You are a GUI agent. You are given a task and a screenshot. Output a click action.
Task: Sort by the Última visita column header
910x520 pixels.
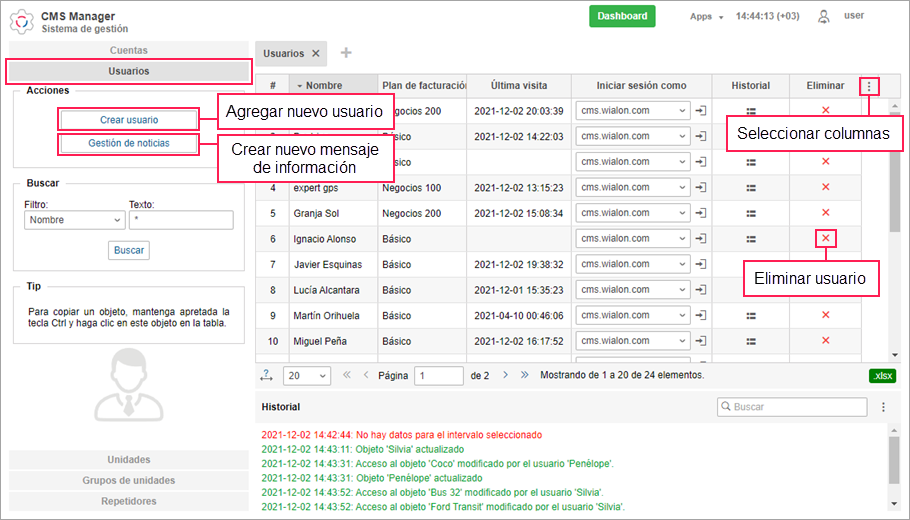[519, 85]
